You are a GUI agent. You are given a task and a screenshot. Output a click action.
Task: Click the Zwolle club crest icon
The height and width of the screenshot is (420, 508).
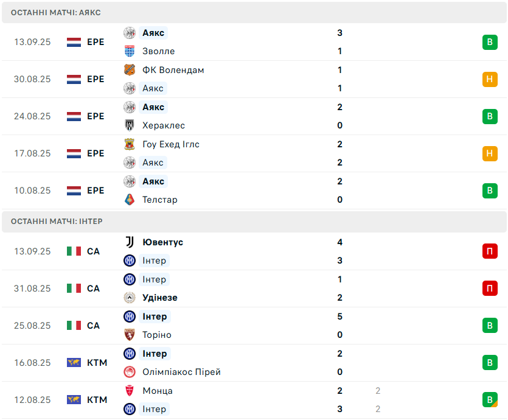[x=130, y=51]
